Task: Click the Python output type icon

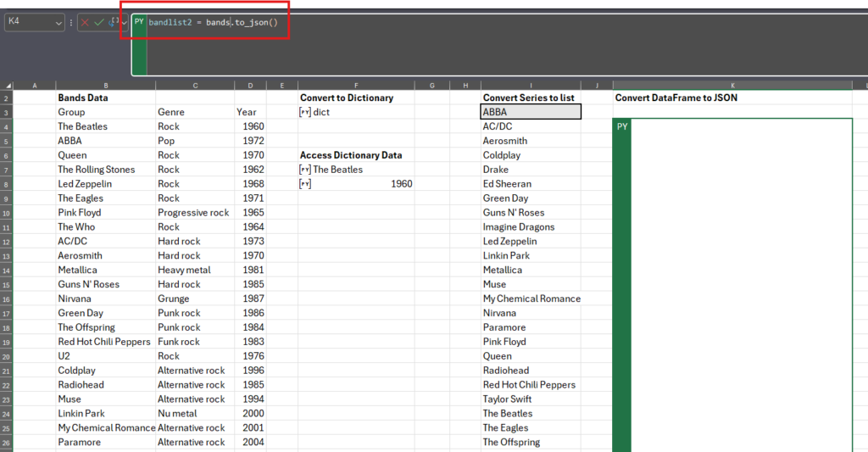Action: pos(114,22)
